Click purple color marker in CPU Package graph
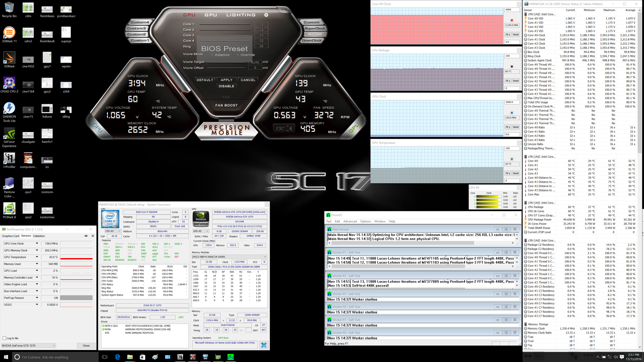The image size is (644, 362). point(512,66)
